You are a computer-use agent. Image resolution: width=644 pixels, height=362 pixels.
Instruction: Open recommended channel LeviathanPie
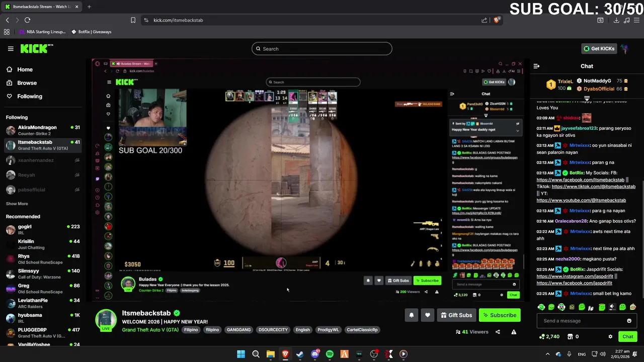[43, 303]
